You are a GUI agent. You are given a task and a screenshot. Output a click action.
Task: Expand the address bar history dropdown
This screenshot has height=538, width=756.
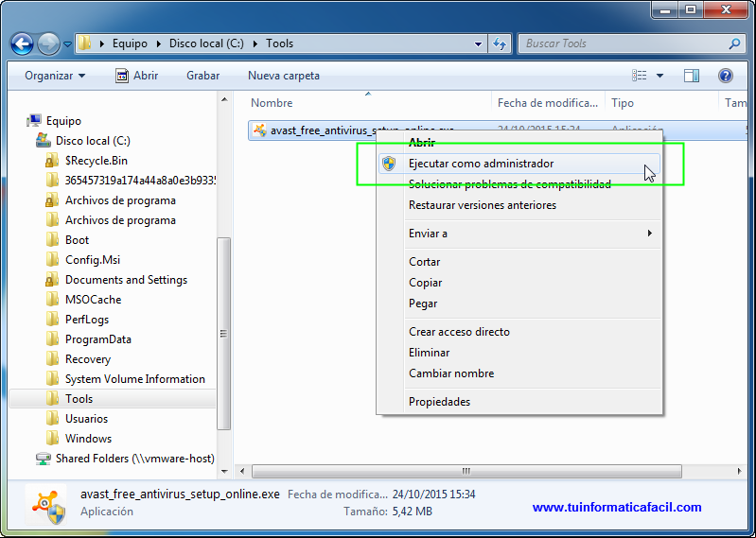coord(478,43)
